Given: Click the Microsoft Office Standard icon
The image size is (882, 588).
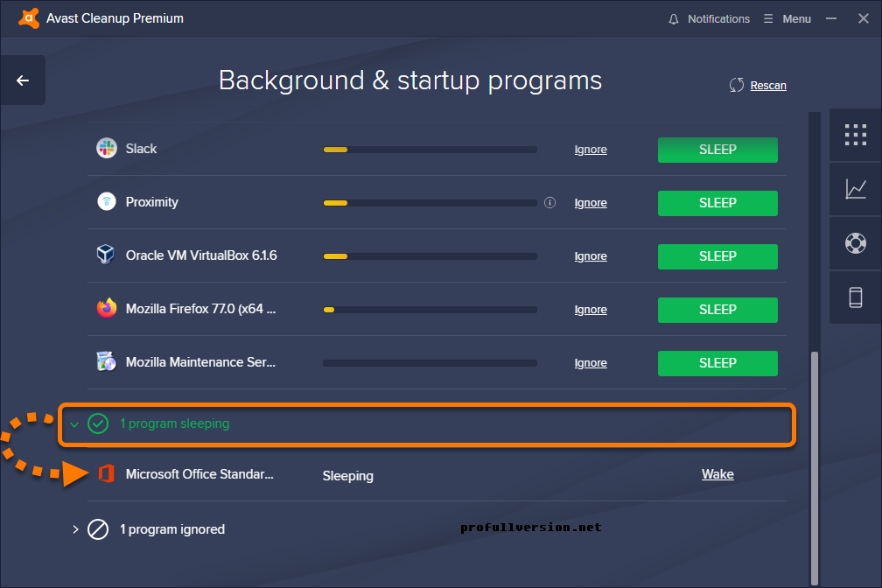Looking at the screenshot, I should point(107,473).
